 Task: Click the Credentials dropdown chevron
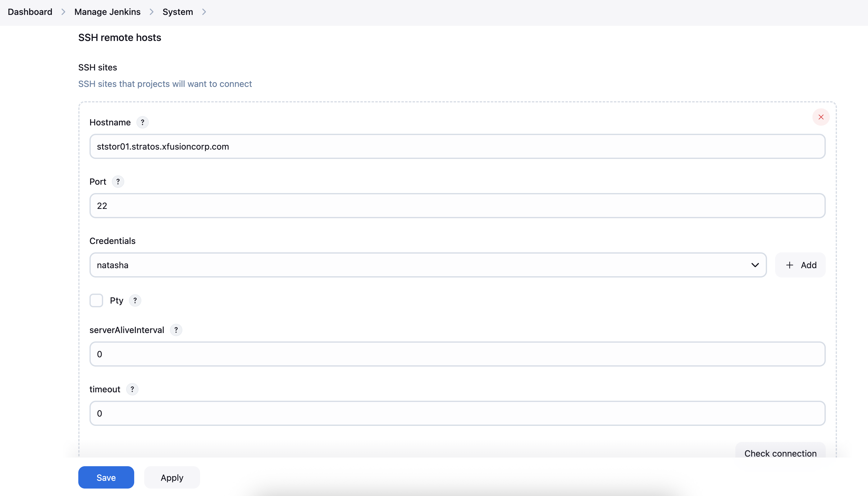pos(755,265)
